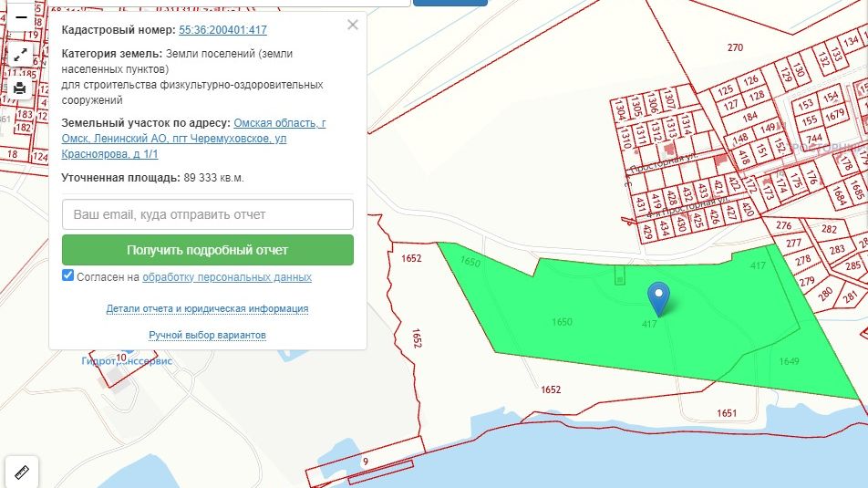This screenshot has height=488, width=868.
Task: Uncheck the personal data consent checkbox
Action: pos(68,275)
